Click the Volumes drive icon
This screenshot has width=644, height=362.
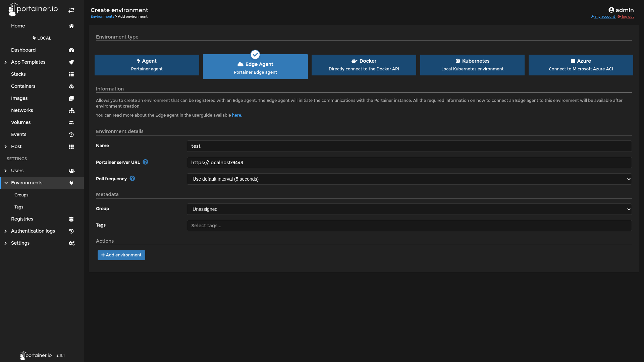tap(71, 123)
